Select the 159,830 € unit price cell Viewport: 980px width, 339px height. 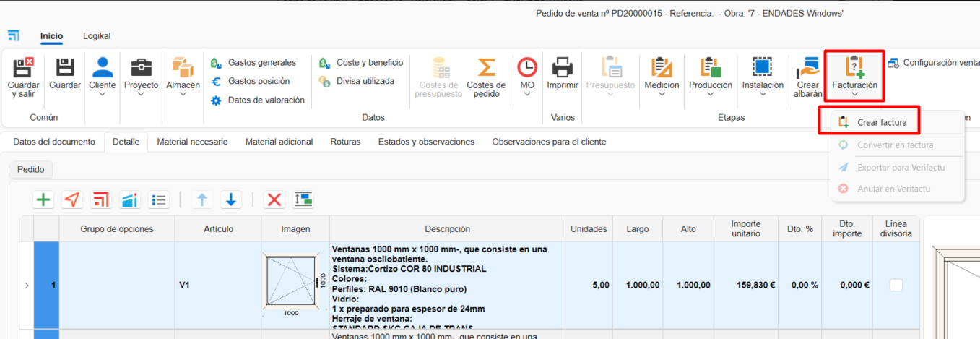746,285
